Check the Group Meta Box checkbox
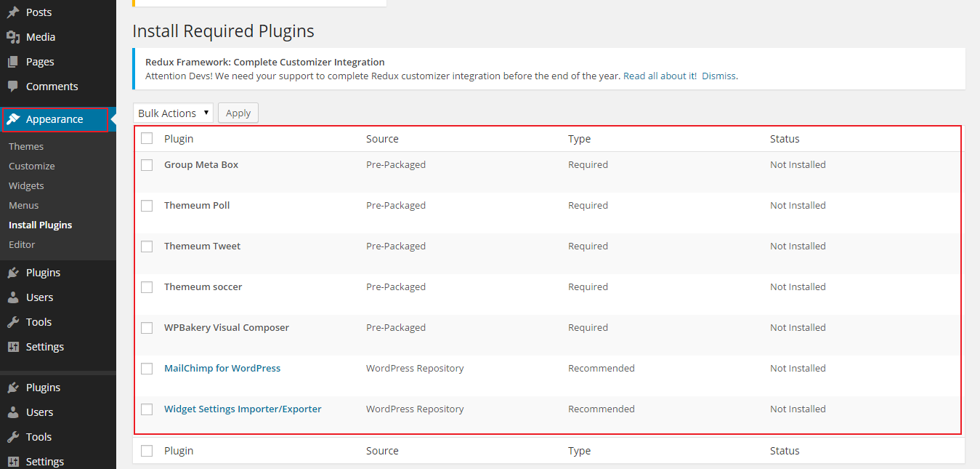The height and width of the screenshot is (469, 980). point(147,165)
